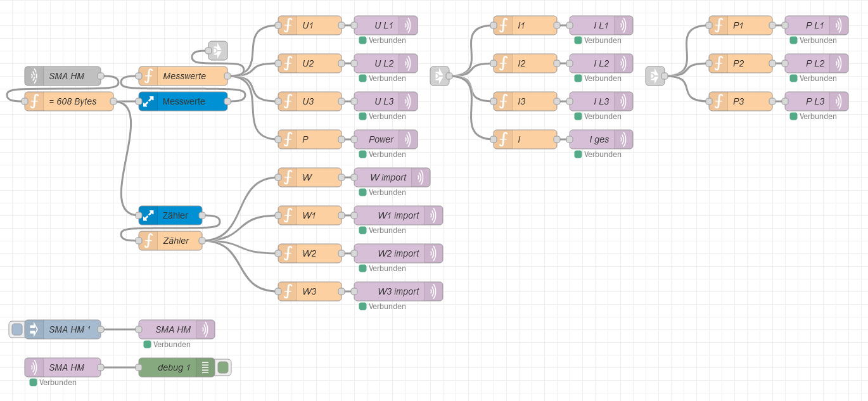Click the output port of orange Zähler node
Viewport: 868px width, 401px height.
click(202, 241)
